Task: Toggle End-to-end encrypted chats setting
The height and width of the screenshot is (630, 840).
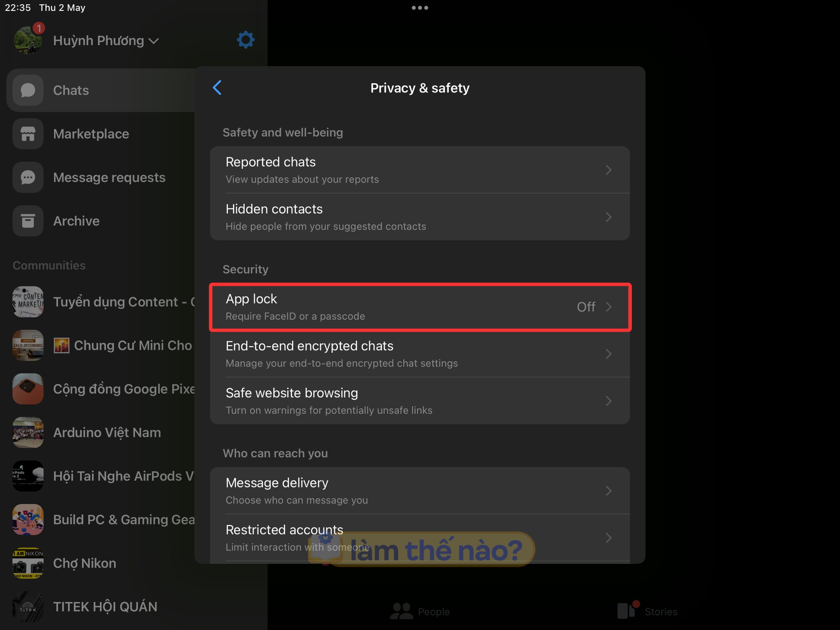Action: coord(421,353)
